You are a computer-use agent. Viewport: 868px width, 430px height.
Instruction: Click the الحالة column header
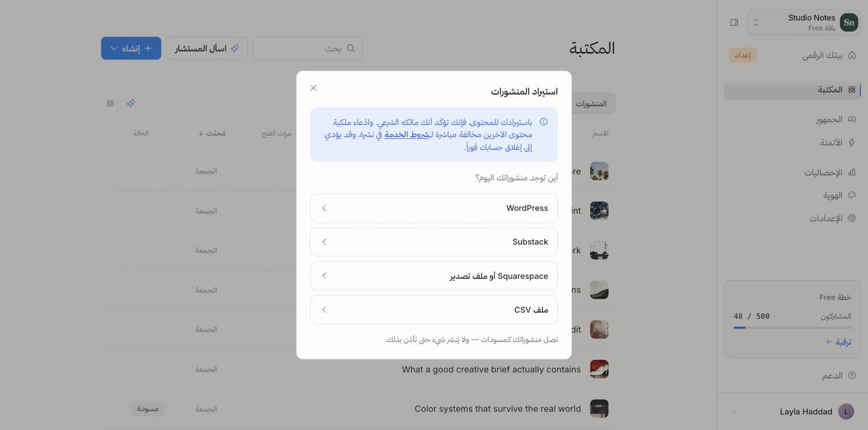pos(141,133)
